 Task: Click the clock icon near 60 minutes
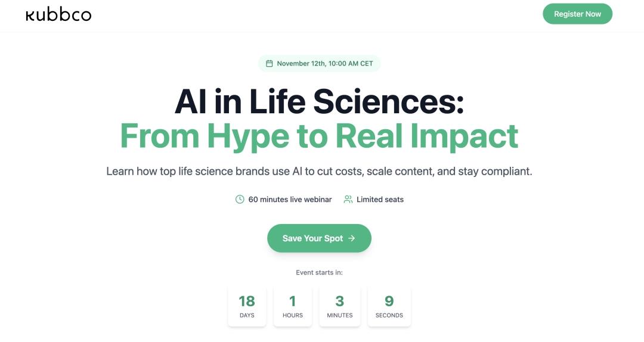tap(240, 200)
